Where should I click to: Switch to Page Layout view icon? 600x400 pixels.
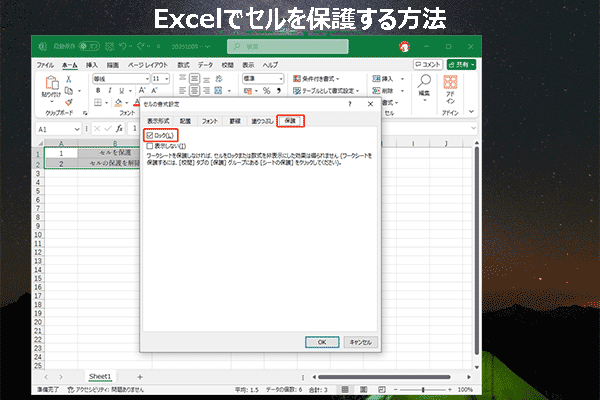pos(363,390)
